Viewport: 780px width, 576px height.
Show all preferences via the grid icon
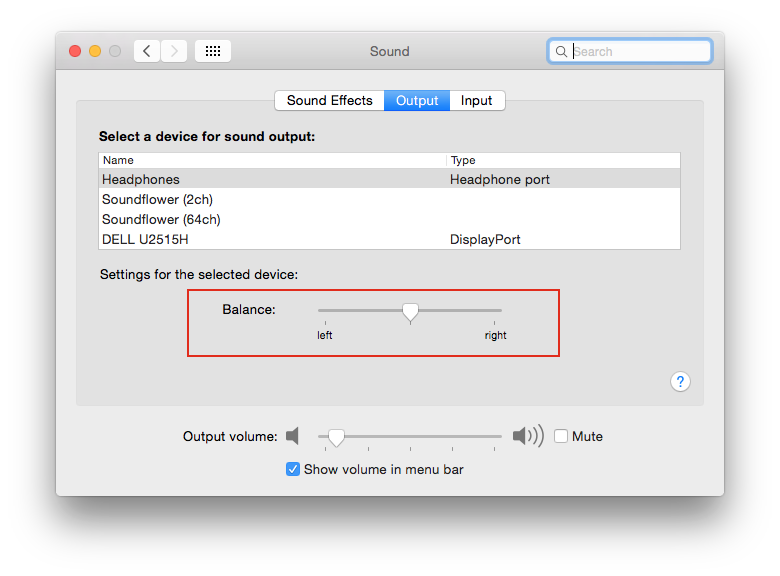tap(213, 51)
